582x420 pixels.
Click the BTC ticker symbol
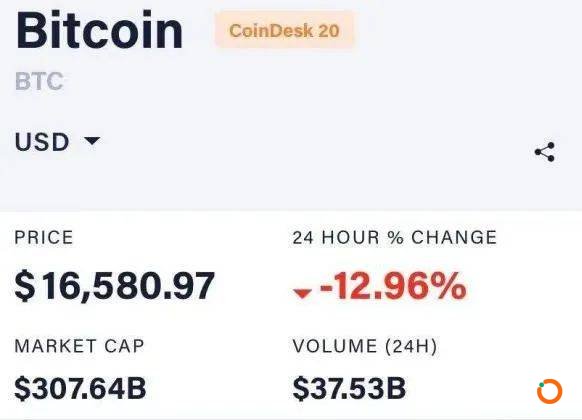pos(39,81)
